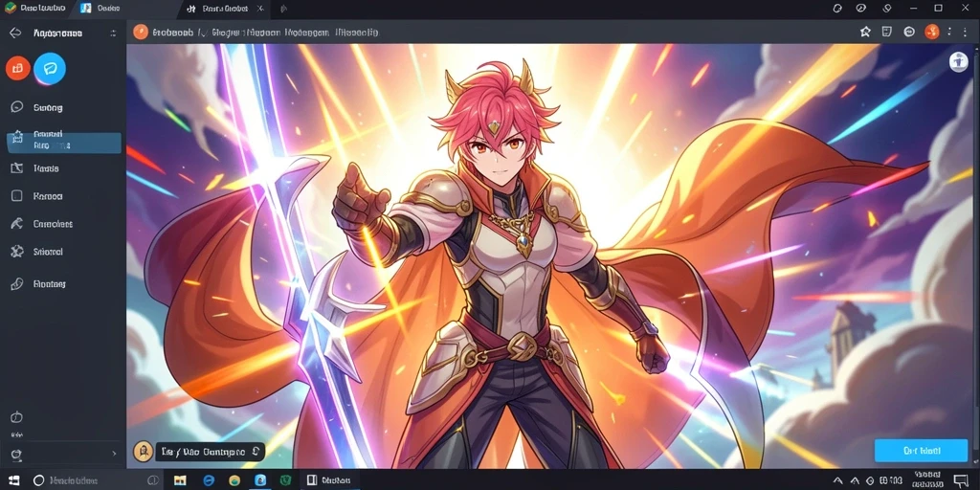Select the speech bubble sidebar item
The height and width of the screenshot is (490, 980).
click(x=17, y=107)
